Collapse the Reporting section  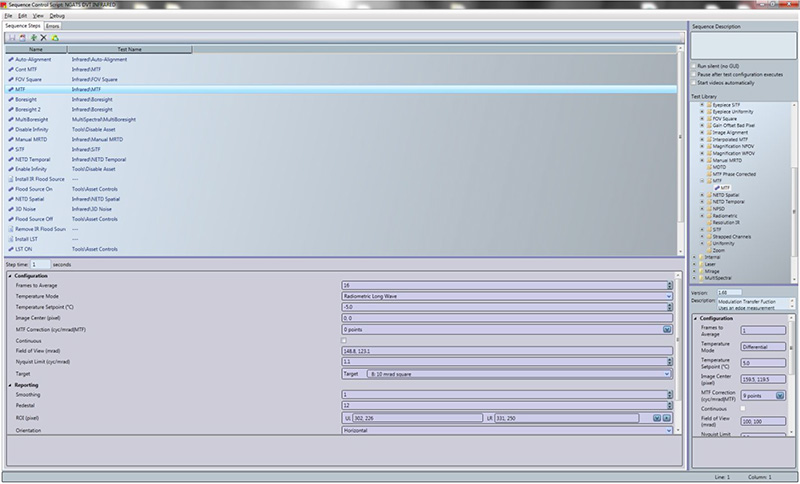(10, 384)
